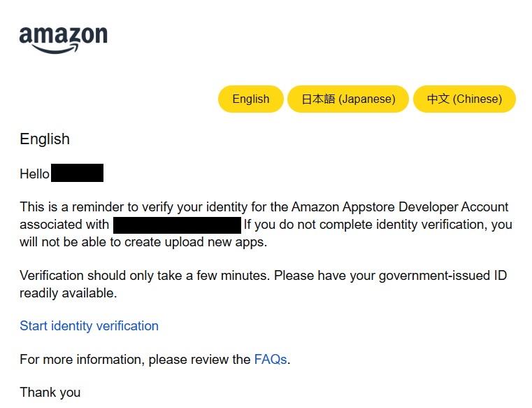Click the redacted name after Hello
The width and height of the screenshot is (532, 408).
coord(77,173)
